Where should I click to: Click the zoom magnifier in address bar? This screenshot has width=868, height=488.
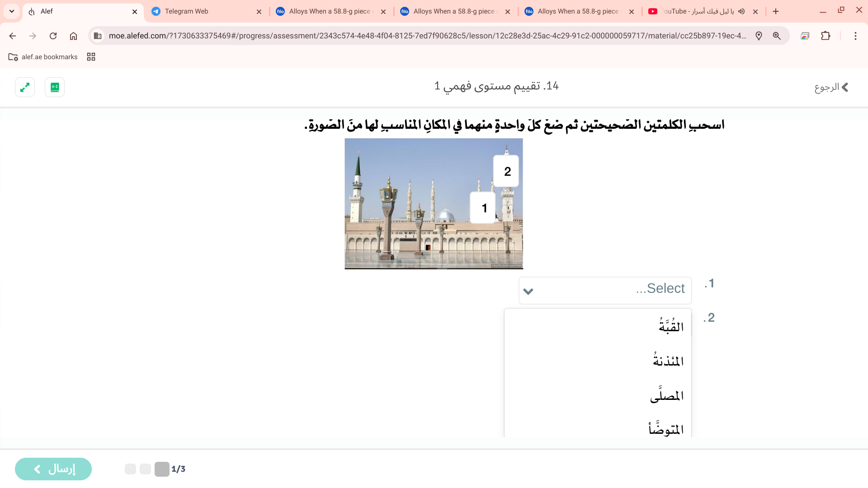(777, 36)
